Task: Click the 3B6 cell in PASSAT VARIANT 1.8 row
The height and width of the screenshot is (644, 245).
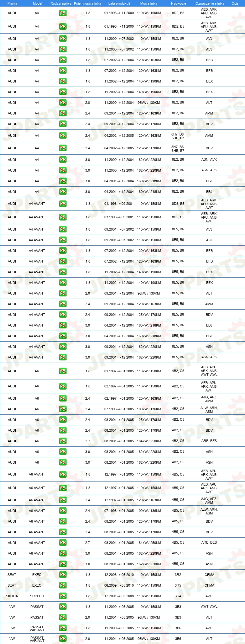Action: click(x=178, y=628)
